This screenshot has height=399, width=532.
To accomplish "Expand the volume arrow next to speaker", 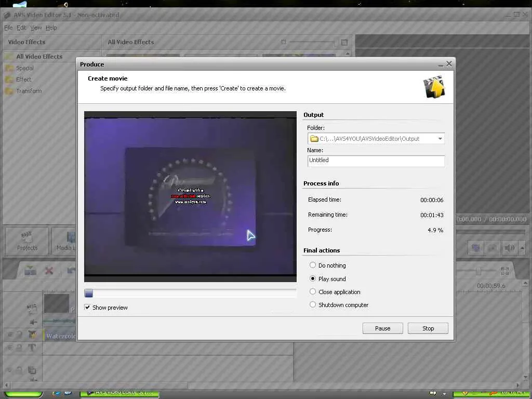I will [522, 248].
